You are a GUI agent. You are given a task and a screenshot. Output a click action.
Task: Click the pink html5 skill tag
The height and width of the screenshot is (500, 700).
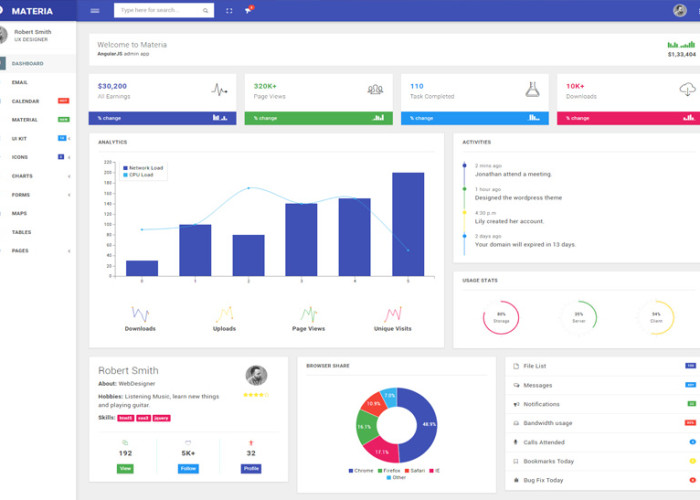click(x=125, y=418)
